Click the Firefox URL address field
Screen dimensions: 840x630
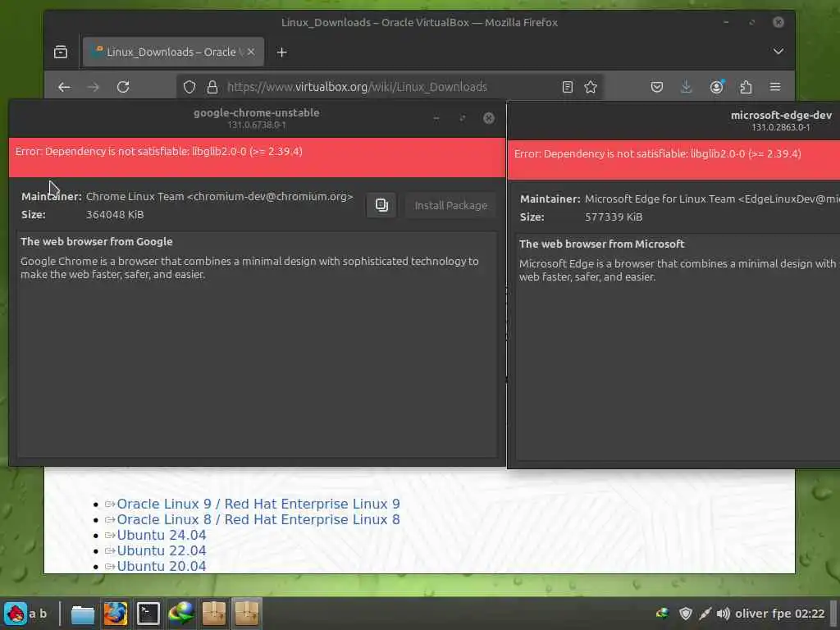click(x=390, y=87)
